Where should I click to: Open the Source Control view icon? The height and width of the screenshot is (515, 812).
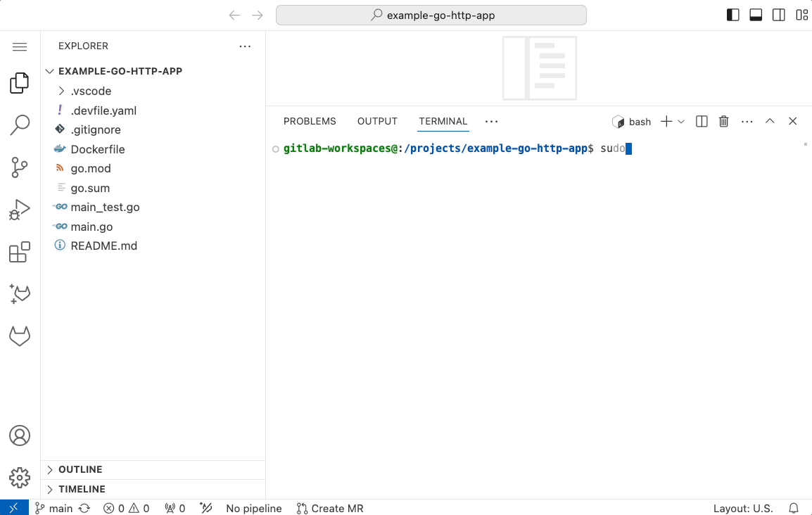tap(20, 167)
